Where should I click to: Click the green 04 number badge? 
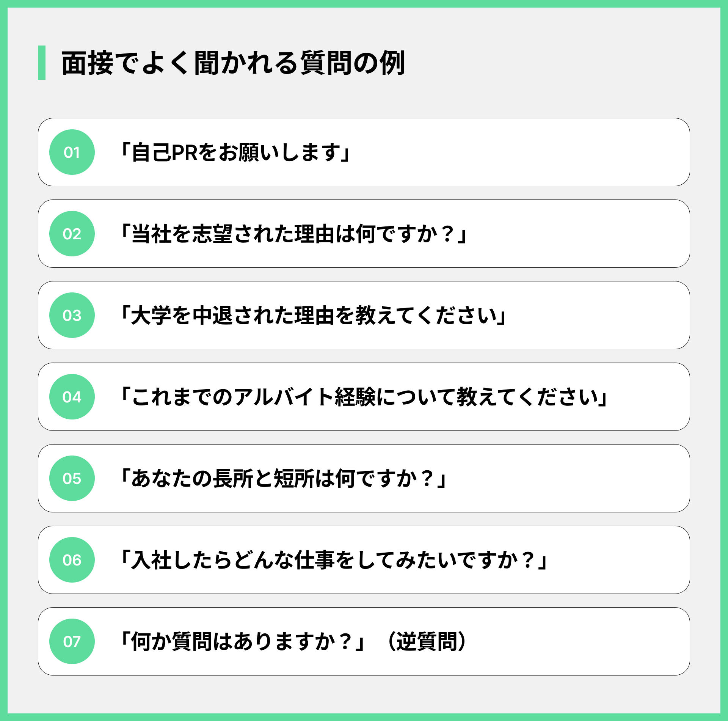pyautogui.click(x=72, y=397)
